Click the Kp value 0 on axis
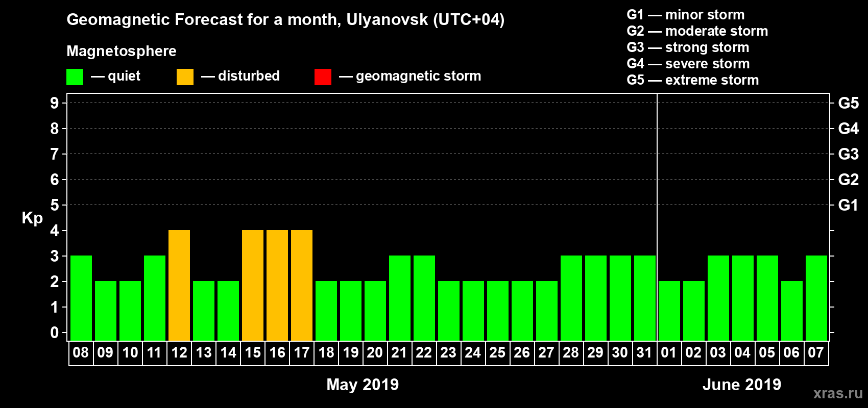 [55, 333]
